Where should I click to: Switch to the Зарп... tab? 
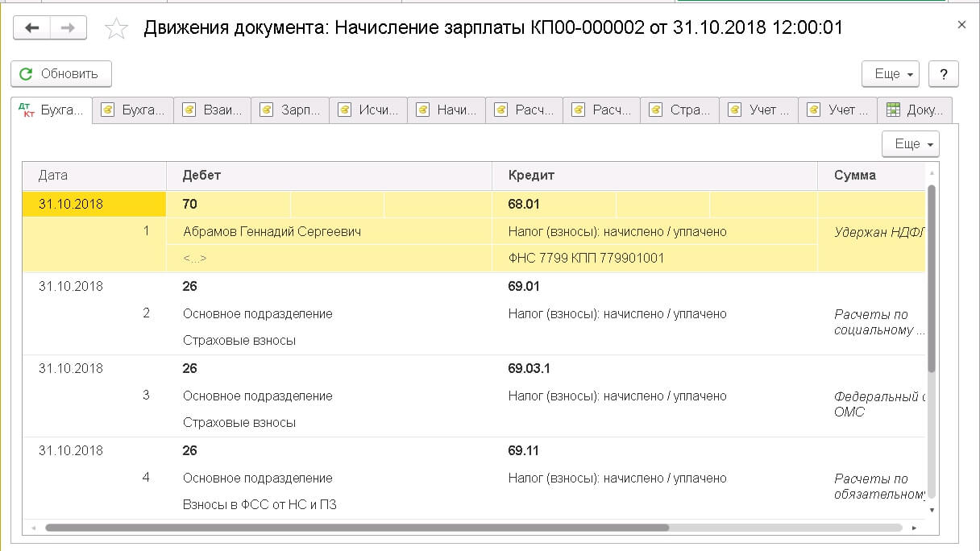(291, 110)
